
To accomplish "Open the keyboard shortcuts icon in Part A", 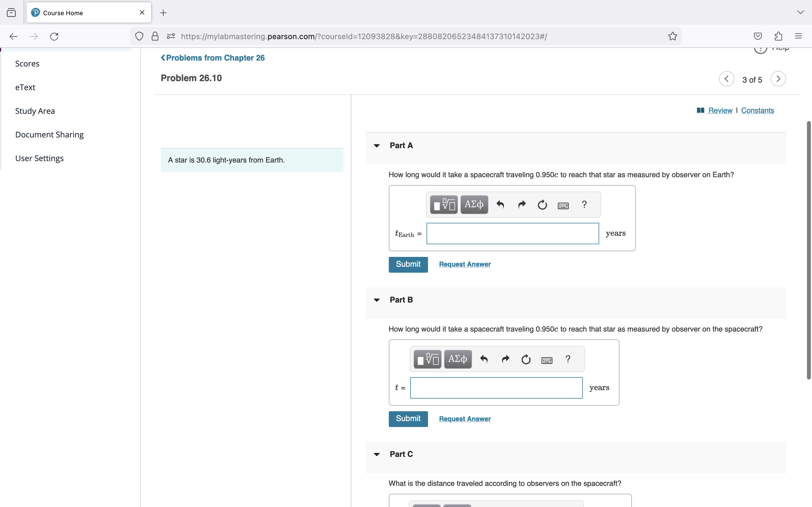I will [x=563, y=205].
